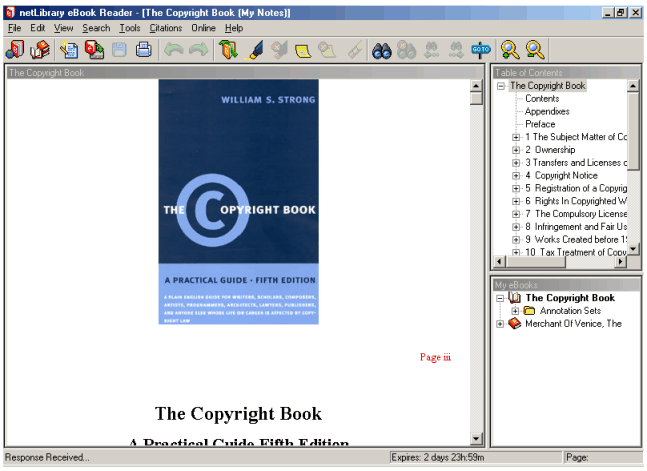The width and height of the screenshot is (647, 471).
Task: Collapse The Copyright Book root in Table of Contents
Action: click(x=501, y=86)
